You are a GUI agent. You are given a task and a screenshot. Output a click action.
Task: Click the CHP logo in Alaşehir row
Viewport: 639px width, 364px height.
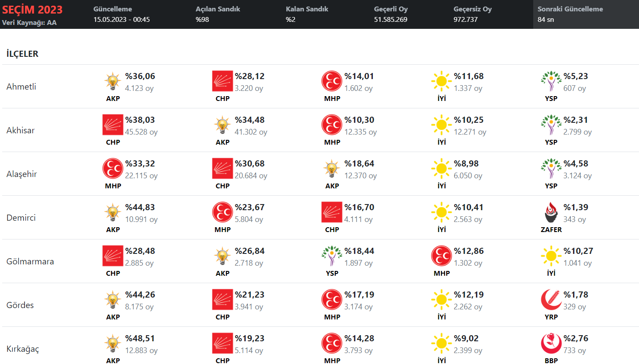point(222,169)
